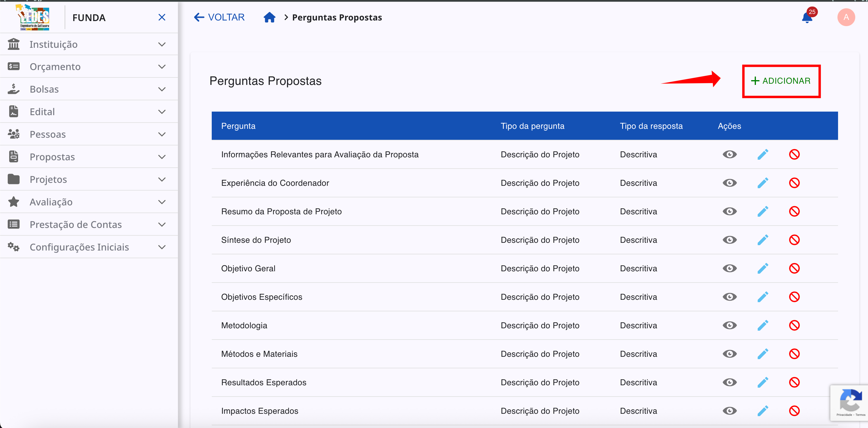
Task: Click the Pessoas people icon
Action: [13, 134]
